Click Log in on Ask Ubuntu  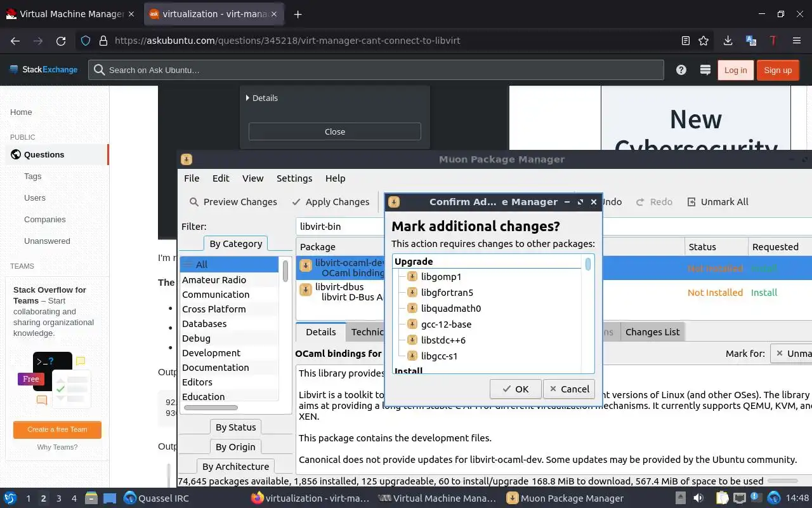click(x=735, y=70)
